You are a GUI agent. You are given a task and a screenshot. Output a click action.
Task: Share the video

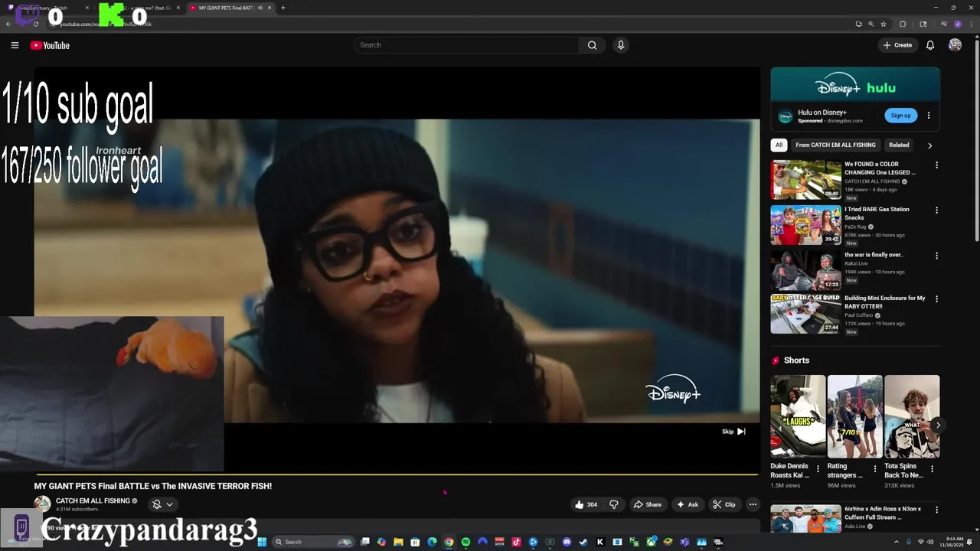647,504
